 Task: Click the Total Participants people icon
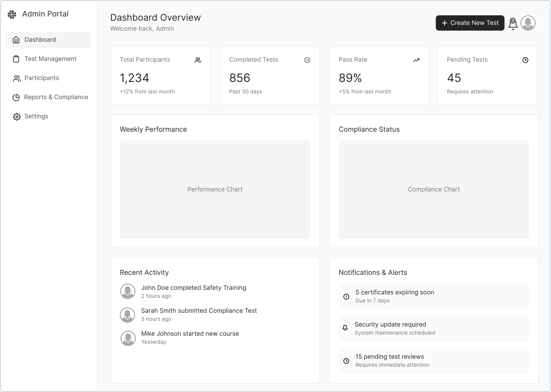coord(198,60)
